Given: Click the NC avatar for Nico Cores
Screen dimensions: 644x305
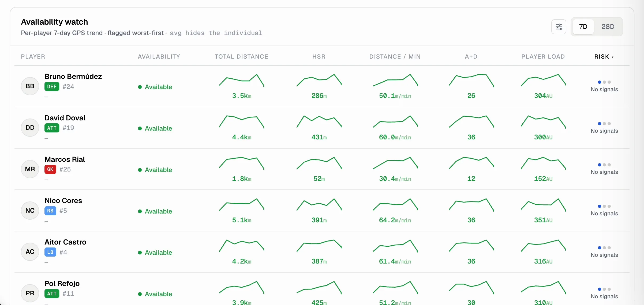Looking at the screenshot, I should tap(30, 211).
